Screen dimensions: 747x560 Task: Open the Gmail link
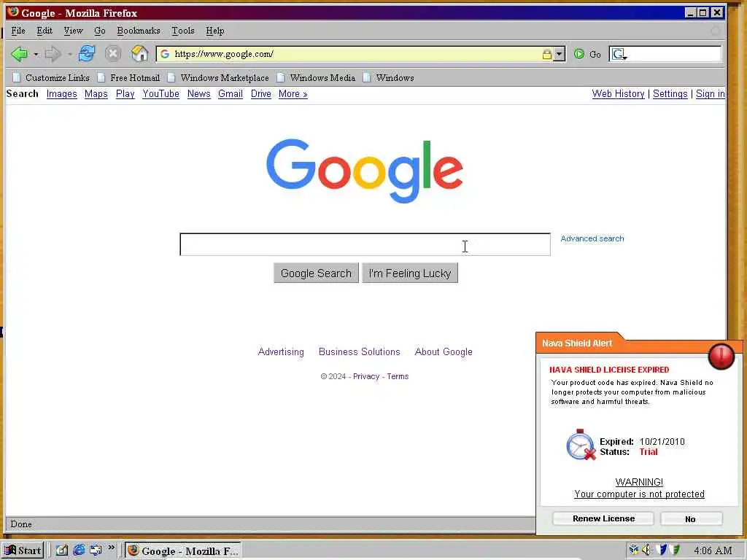(x=231, y=94)
